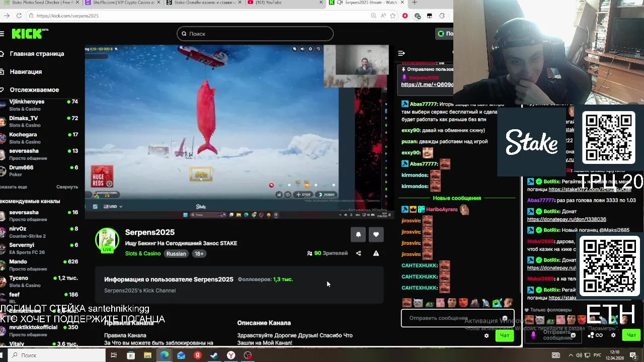
Task: Open stream player settings gear icon
Action: (x=310, y=49)
